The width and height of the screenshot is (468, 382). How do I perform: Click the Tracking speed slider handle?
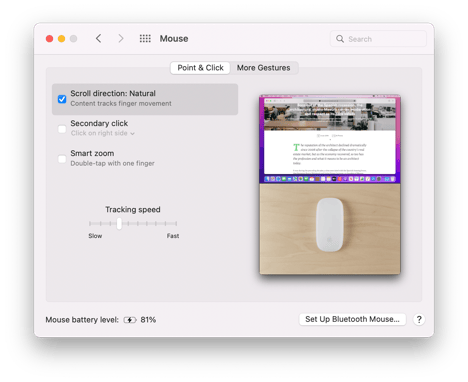pyautogui.click(x=119, y=224)
